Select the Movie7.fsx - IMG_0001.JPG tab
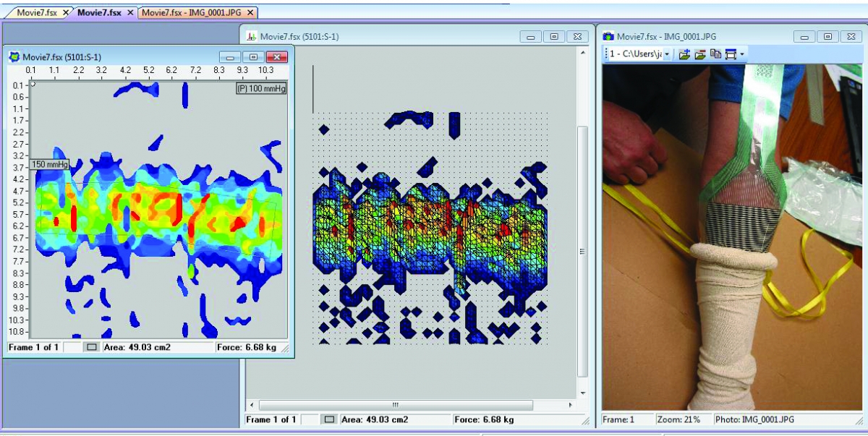This screenshot has height=436, width=868. point(192,12)
